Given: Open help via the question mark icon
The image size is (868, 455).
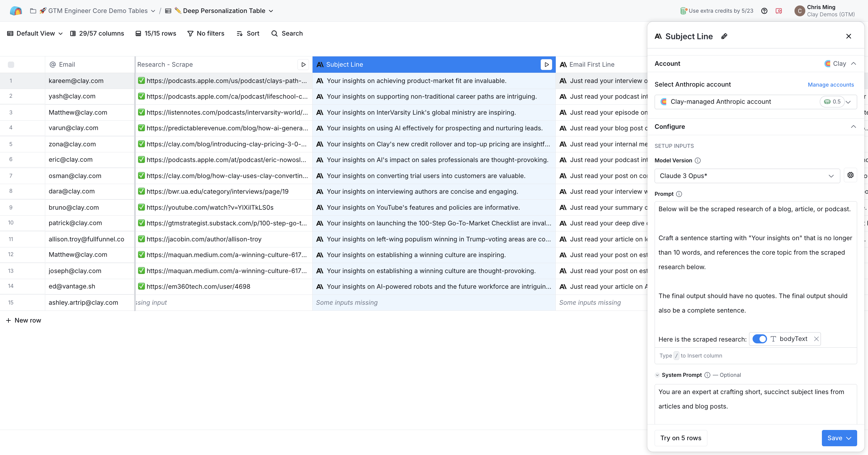Looking at the screenshot, I should (x=764, y=11).
